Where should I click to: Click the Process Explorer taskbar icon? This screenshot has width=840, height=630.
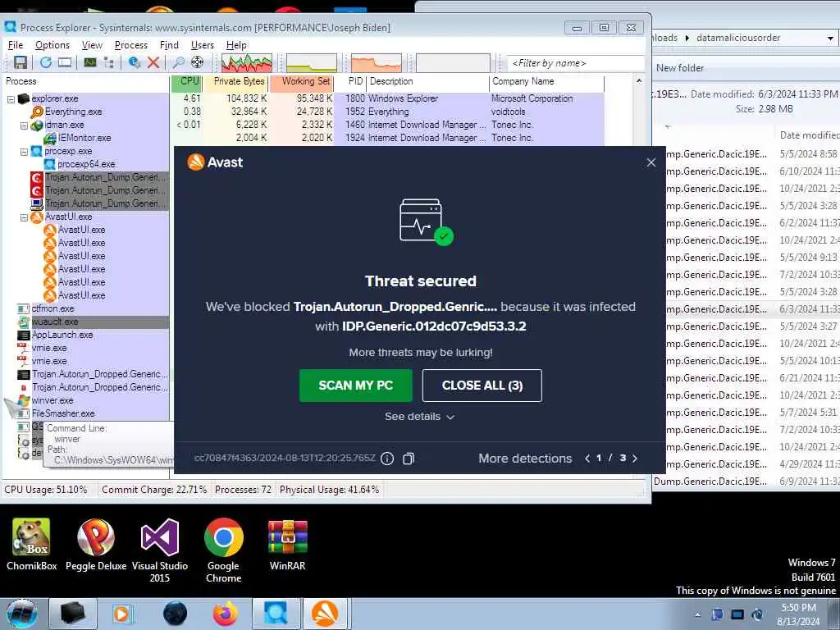276,614
